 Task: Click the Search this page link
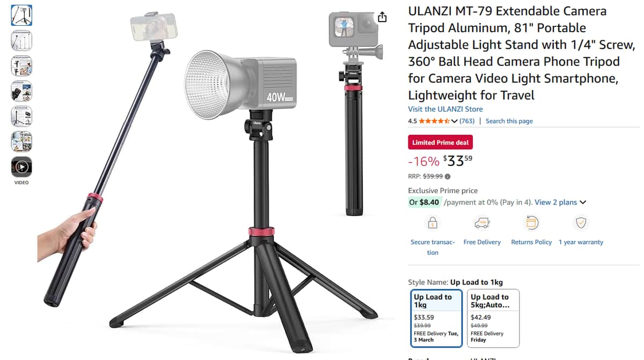click(509, 121)
